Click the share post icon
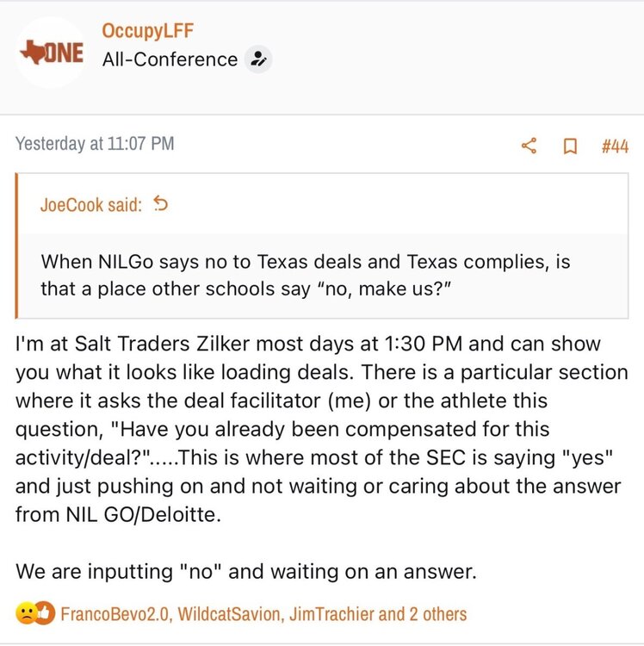This screenshot has width=644, height=646. (x=529, y=146)
